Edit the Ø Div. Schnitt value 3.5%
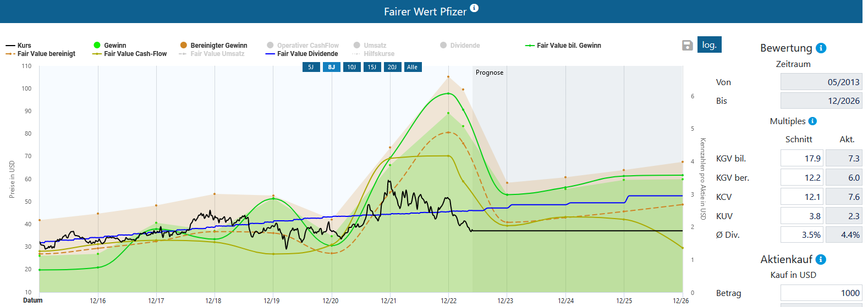 (802, 235)
